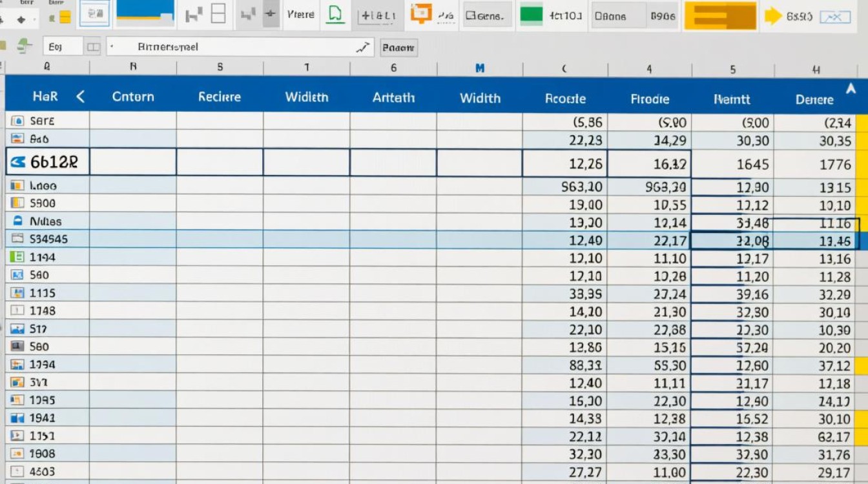Click the line chart icon beside formula bar
This screenshot has width=868, height=484.
pos(364,47)
